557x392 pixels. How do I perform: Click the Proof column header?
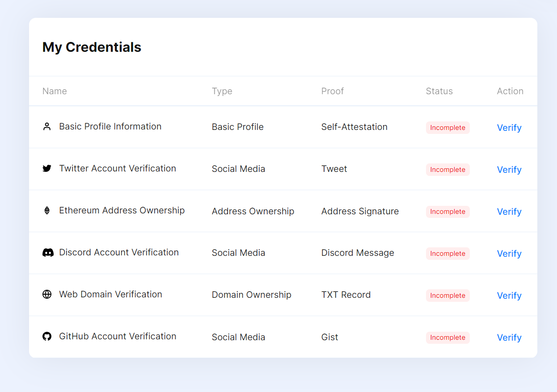point(333,91)
